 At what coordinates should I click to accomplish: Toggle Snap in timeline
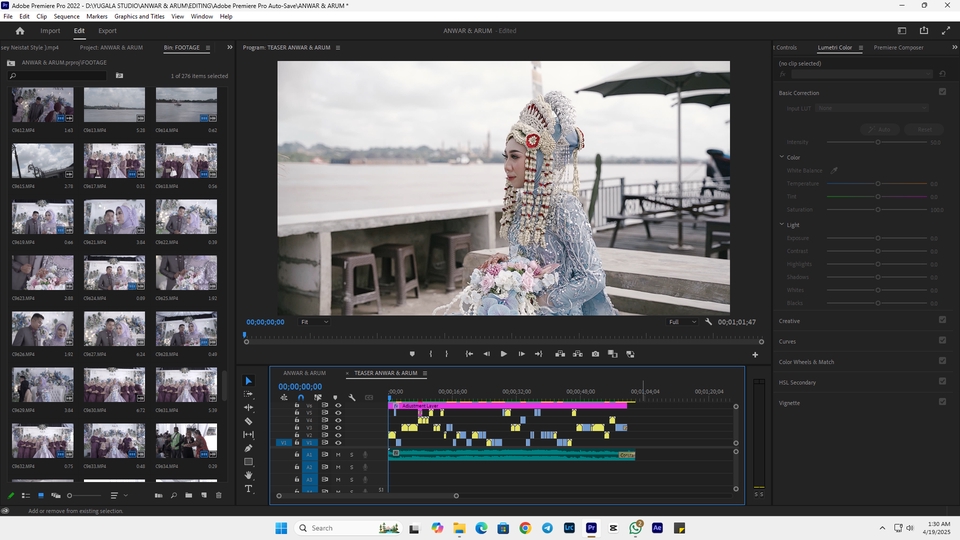tap(301, 397)
